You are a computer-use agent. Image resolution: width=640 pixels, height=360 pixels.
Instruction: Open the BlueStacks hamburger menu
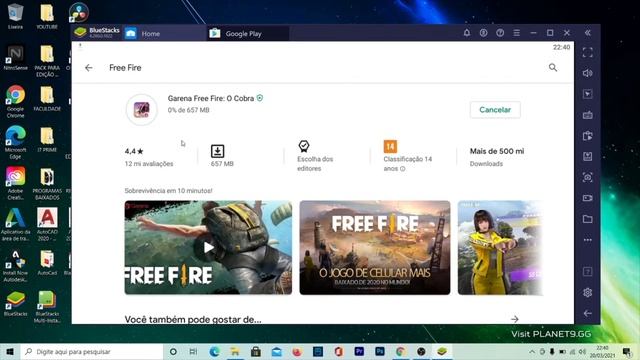[516, 33]
